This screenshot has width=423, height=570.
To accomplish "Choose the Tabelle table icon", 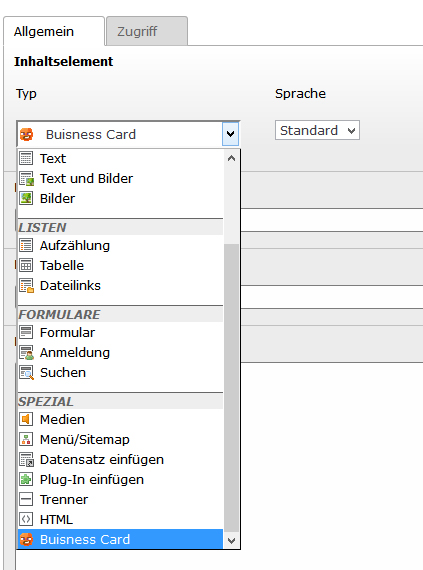I will pyautogui.click(x=26, y=265).
